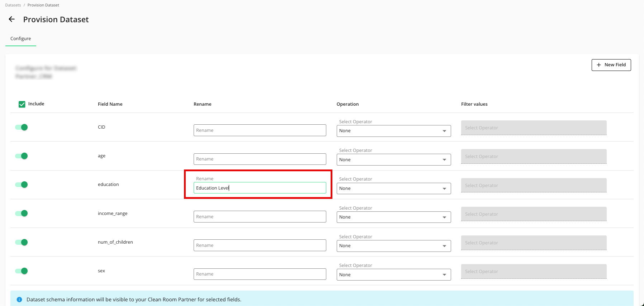644x306 pixels.
Task: Open the Datasets breadcrumb link
Action: (x=13, y=5)
